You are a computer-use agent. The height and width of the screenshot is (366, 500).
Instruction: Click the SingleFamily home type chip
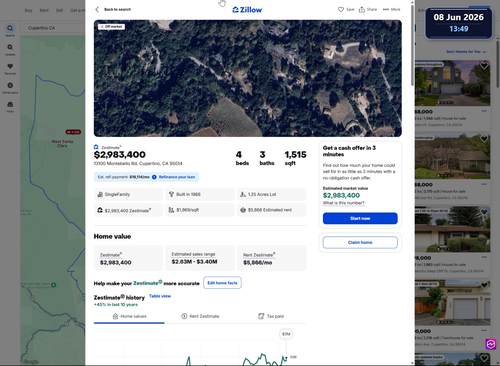[x=128, y=194]
